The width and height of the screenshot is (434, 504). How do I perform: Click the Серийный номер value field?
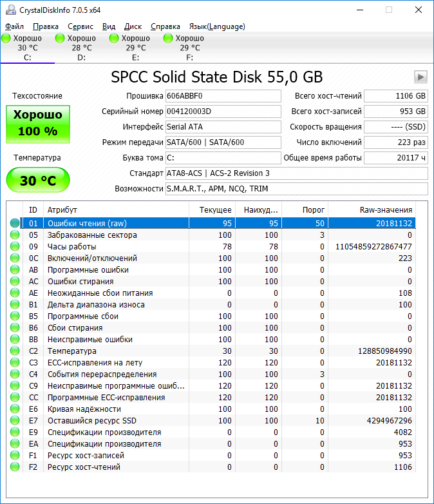click(223, 111)
